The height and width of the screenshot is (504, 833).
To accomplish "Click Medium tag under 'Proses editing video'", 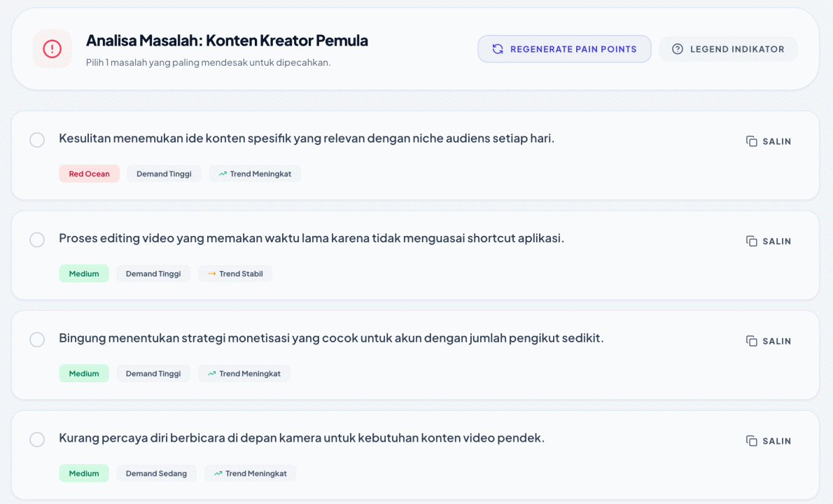I will (84, 274).
